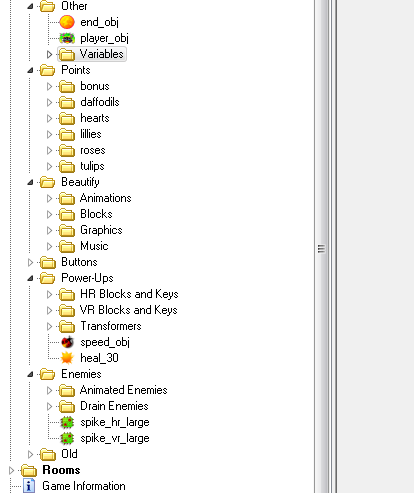414x493 pixels.
Task: Collapse the Other folder
Action: click(30, 6)
